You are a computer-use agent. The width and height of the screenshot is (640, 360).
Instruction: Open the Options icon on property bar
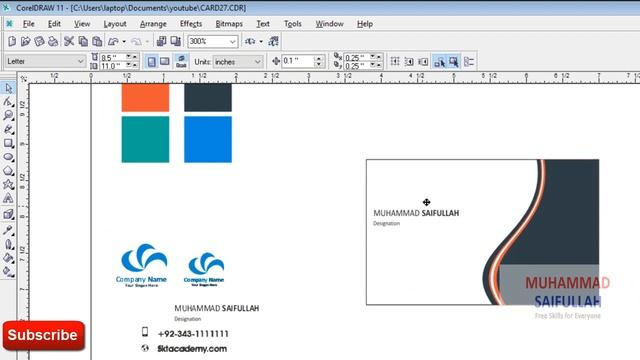469,62
